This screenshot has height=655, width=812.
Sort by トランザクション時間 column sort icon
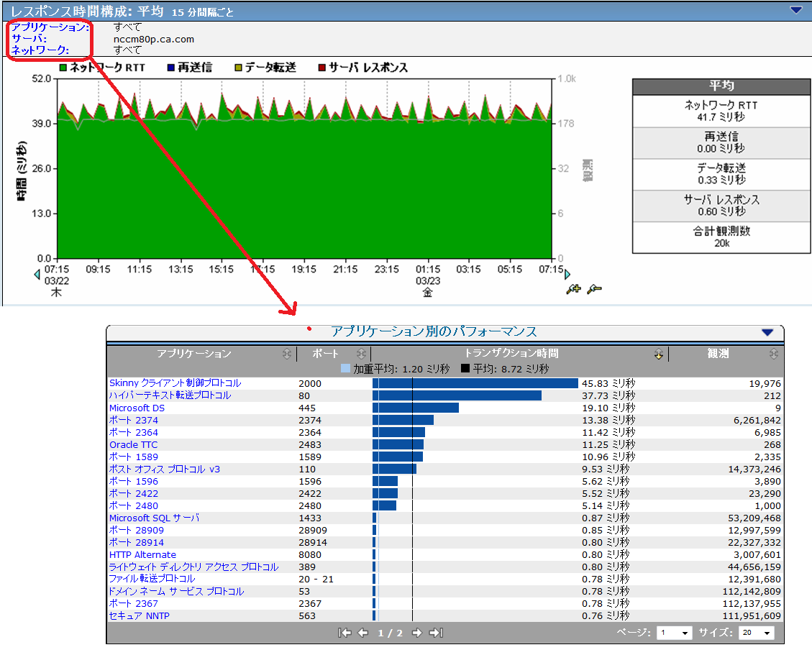click(x=658, y=354)
